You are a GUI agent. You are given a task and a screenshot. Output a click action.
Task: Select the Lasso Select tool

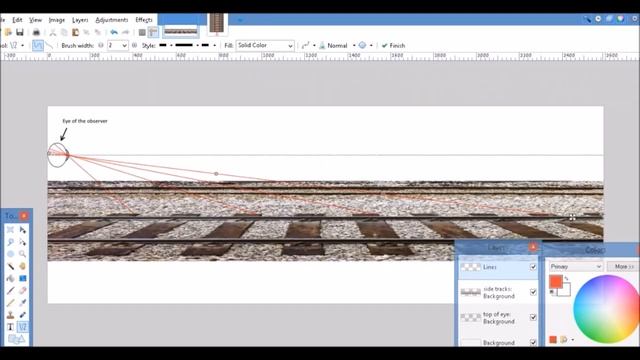click(10, 242)
